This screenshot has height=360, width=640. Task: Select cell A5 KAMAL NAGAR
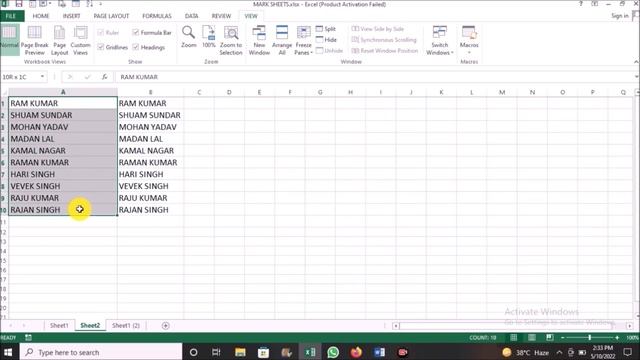(63, 151)
